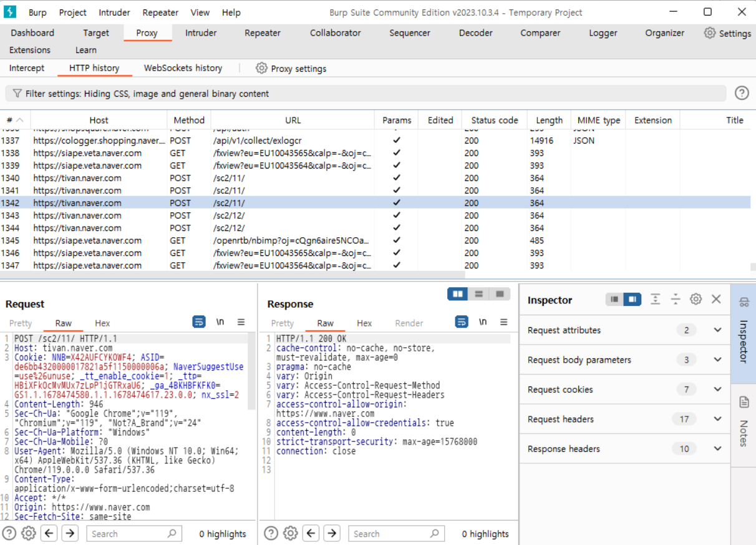Expand Request cookies section
The height and width of the screenshot is (545, 756).
[x=717, y=390]
